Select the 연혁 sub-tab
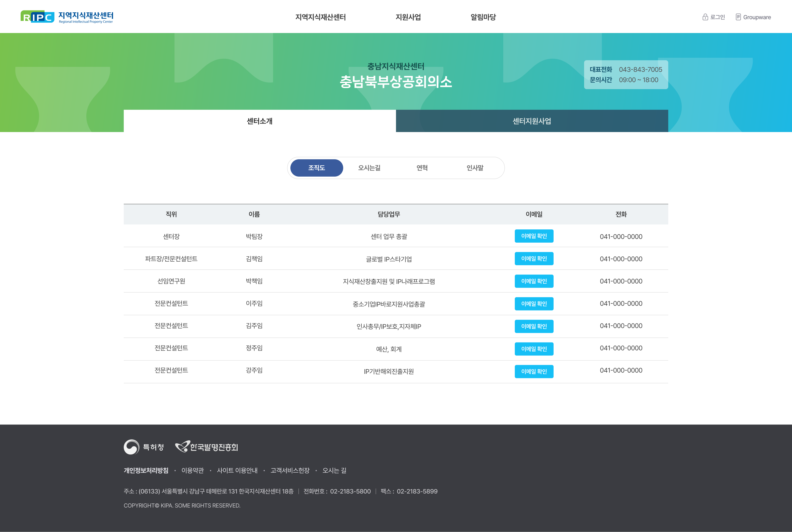This screenshot has width=792, height=532. point(422,168)
